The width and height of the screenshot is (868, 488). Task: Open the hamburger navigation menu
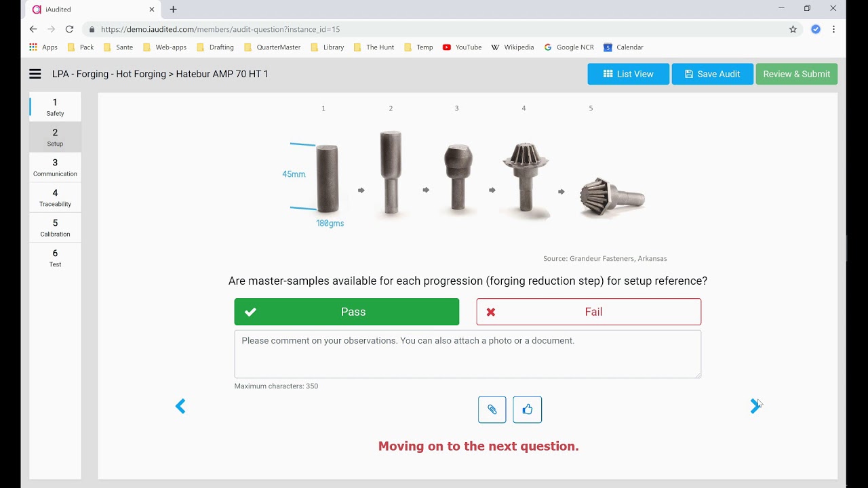[35, 74]
